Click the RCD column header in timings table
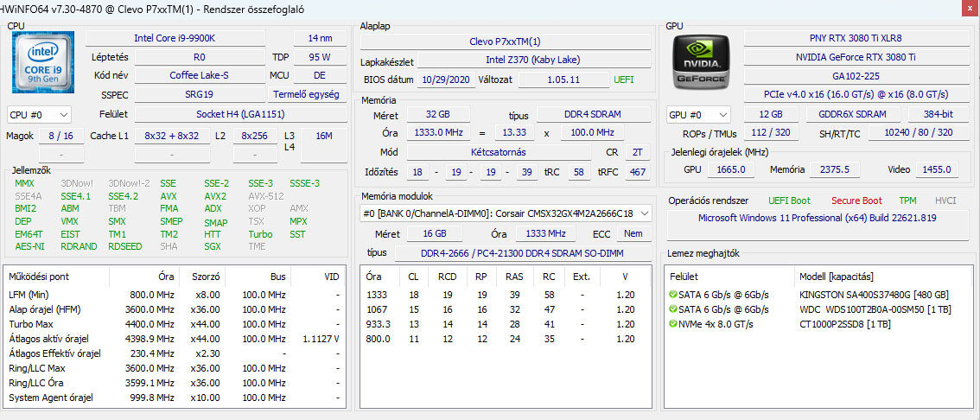 pyautogui.click(x=447, y=277)
